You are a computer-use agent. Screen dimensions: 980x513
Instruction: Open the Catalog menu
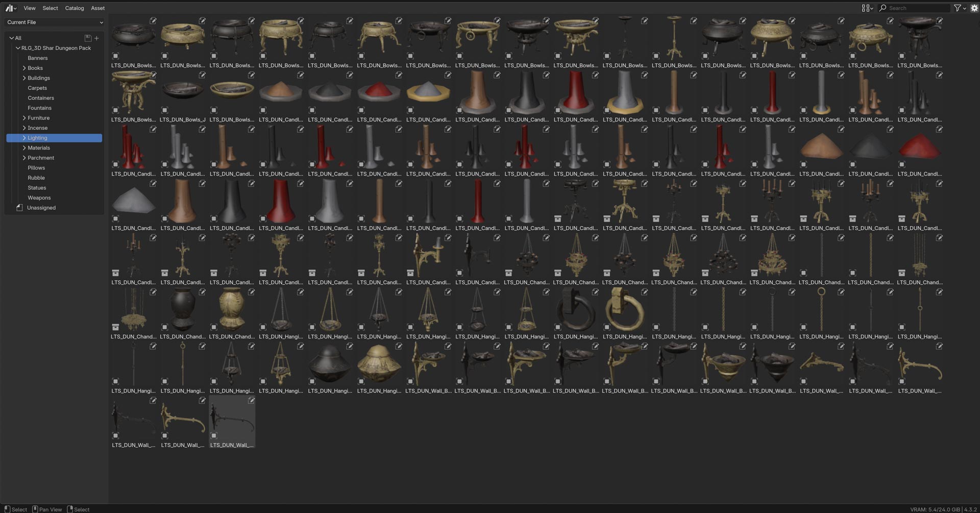(x=75, y=8)
